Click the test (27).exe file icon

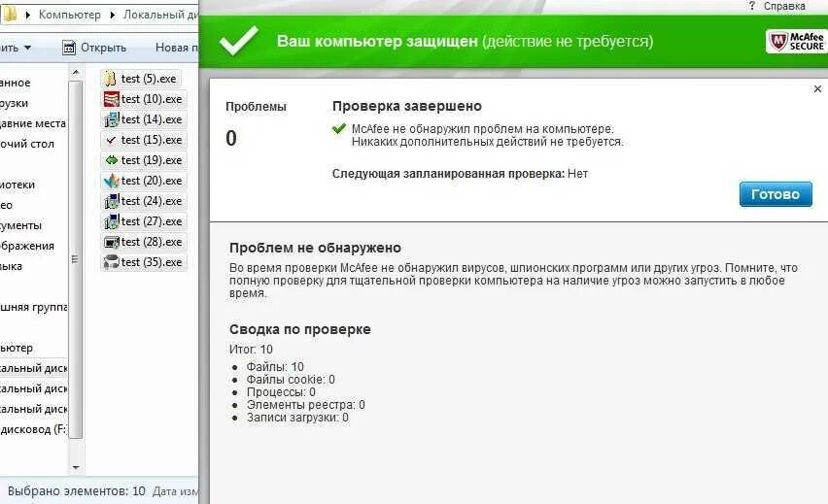coord(112,221)
